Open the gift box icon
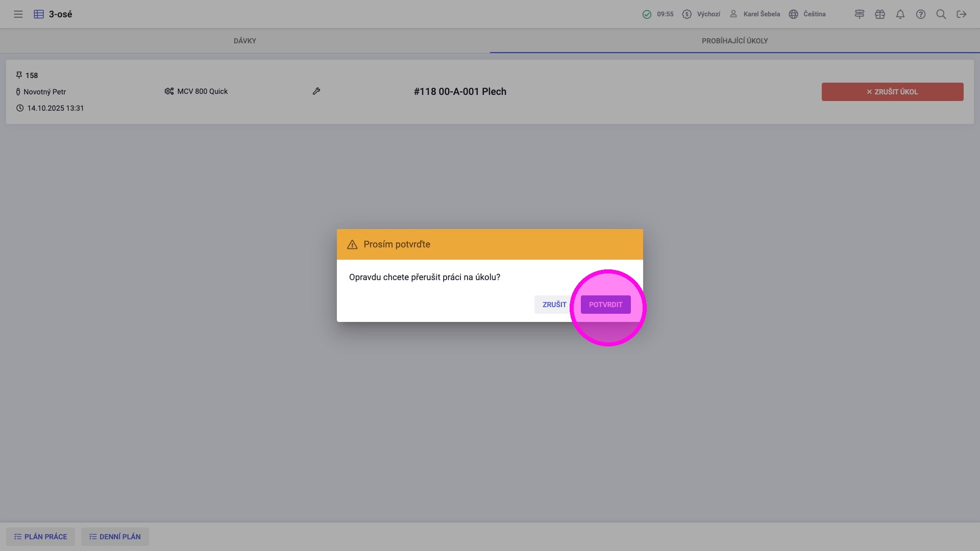The image size is (980, 551). point(880,14)
